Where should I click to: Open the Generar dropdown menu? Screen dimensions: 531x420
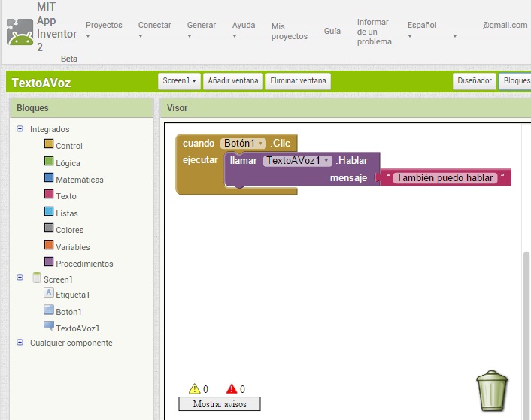201,29
